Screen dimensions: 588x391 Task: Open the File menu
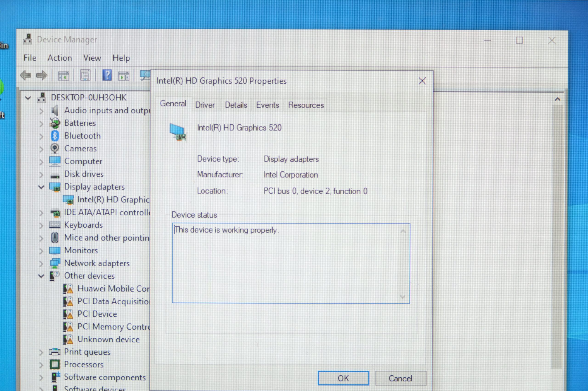click(x=30, y=58)
